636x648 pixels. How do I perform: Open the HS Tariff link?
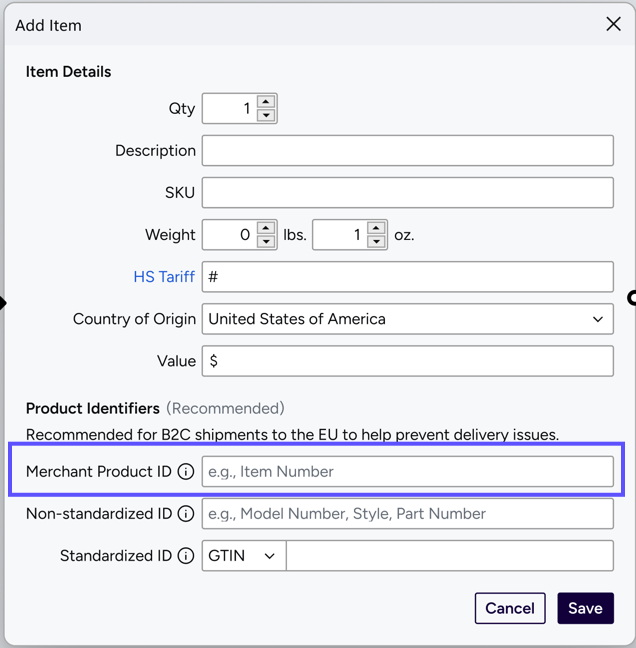coord(164,277)
